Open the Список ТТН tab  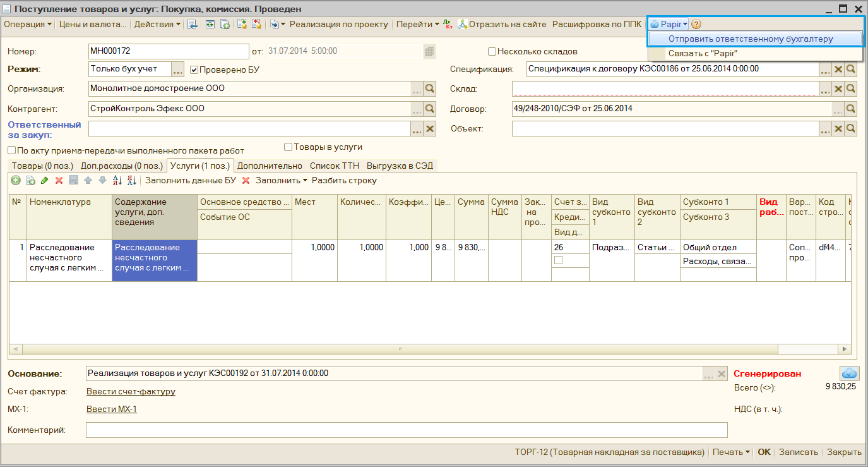click(335, 166)
